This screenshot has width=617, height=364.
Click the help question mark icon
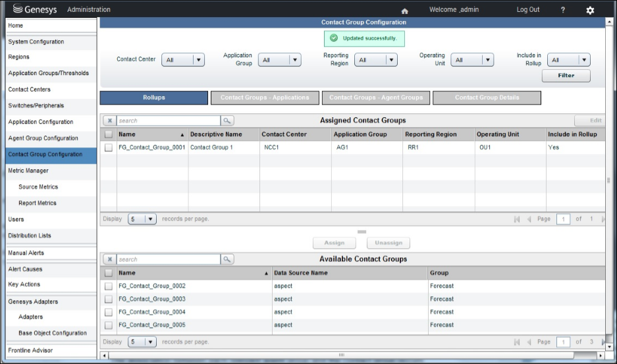tap(562, 10)
